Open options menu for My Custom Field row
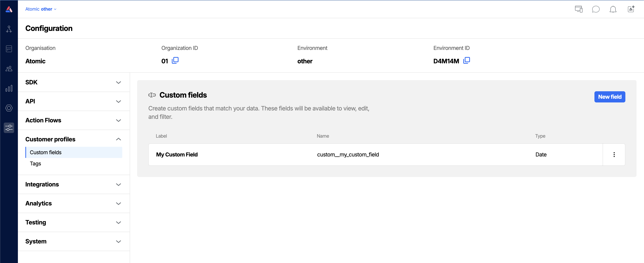 [614, 154]
